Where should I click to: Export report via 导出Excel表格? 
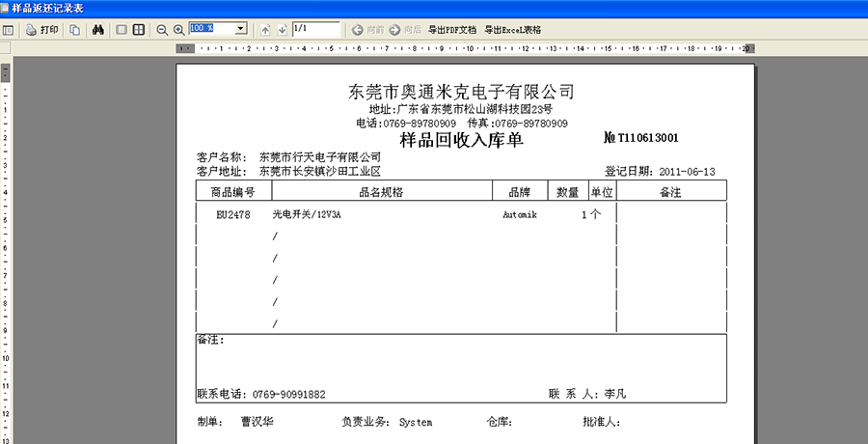coord(513,30)
